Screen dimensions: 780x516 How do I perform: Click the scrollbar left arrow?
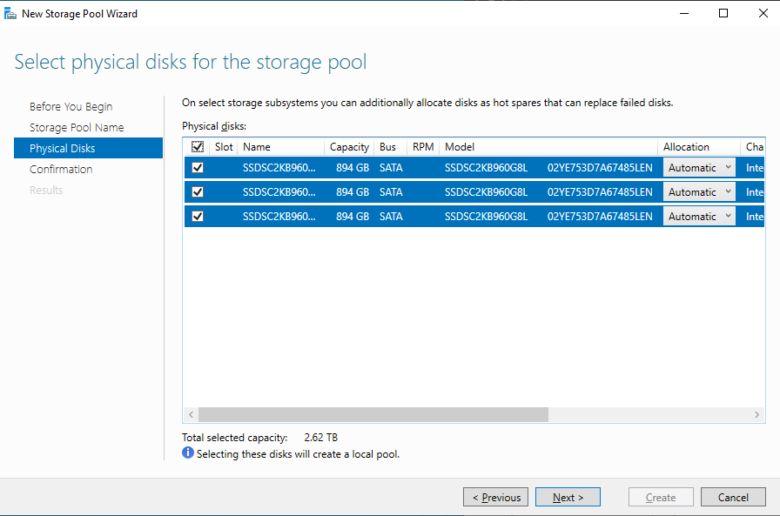click(191, 414)
